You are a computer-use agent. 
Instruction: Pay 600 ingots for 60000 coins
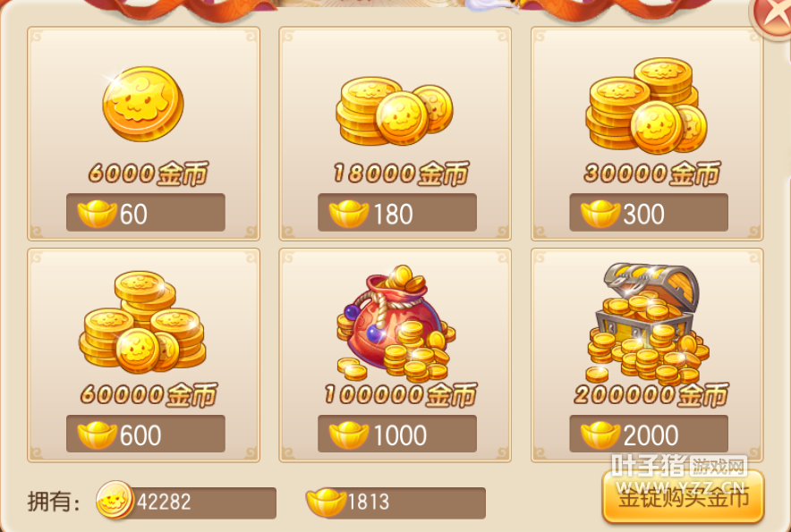(x=146, y=434)
